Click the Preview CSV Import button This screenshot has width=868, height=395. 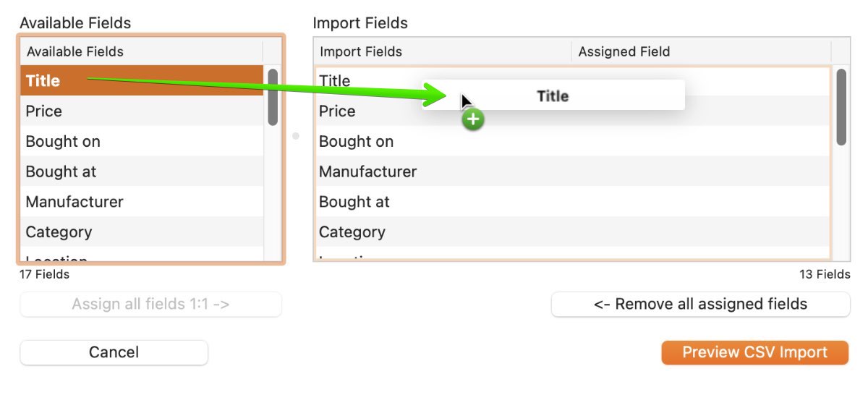(754, 352)
